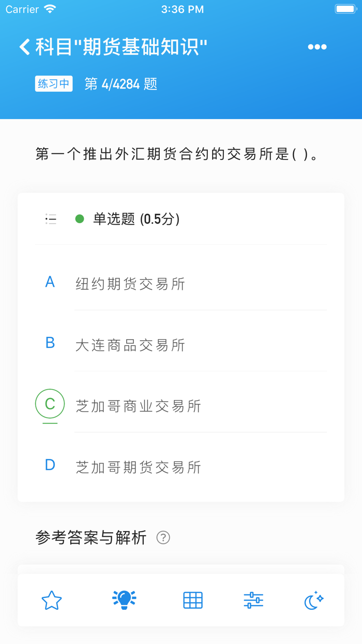Enable night mode with the moon icon
Viewport: 362px width, 644px height.
coord(313,600)
